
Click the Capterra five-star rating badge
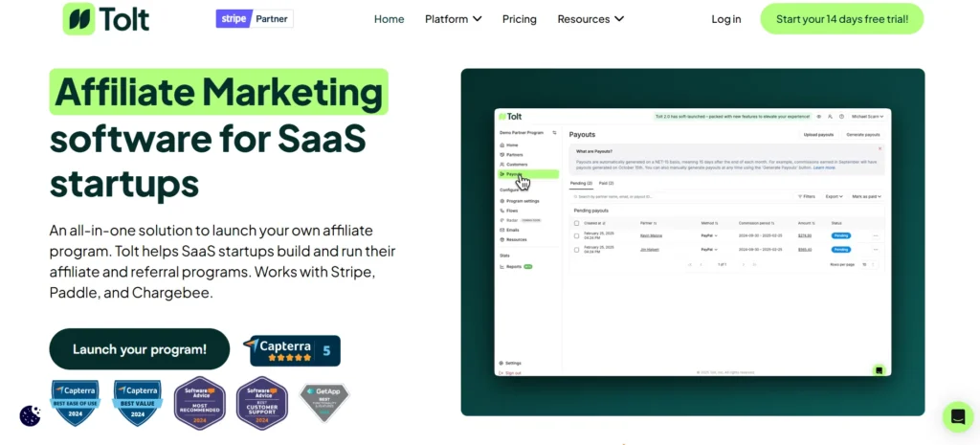(x=292, y=350)
